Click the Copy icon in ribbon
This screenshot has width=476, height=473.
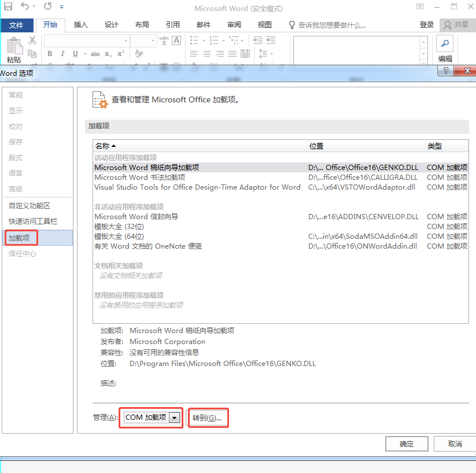pyautogui.click(x=32, y=54)
